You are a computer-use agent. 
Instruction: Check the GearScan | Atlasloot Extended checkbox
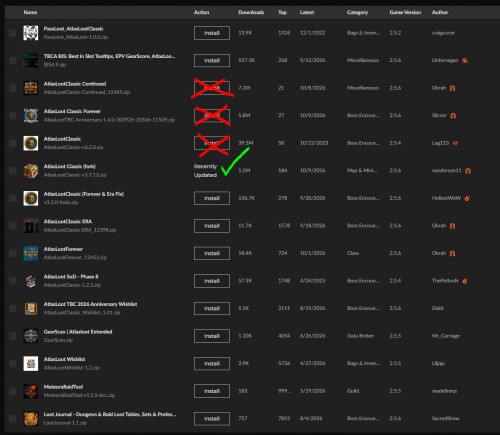pos(13,336)
